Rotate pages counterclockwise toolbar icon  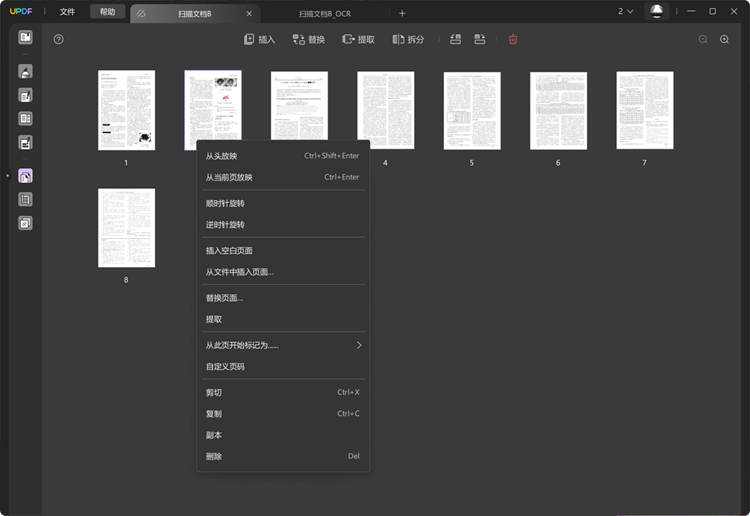click(455, 39)
